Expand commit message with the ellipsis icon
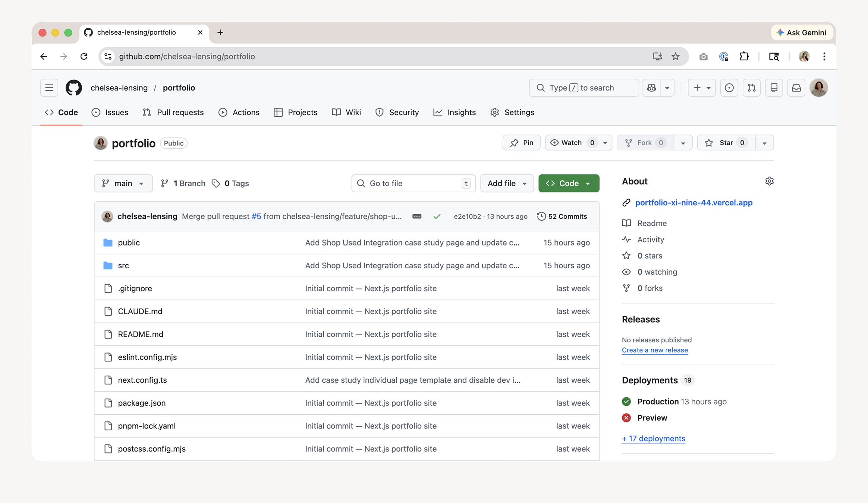This screenshot has width=868, height=503. pyautogui.click(x=417, y=216)
